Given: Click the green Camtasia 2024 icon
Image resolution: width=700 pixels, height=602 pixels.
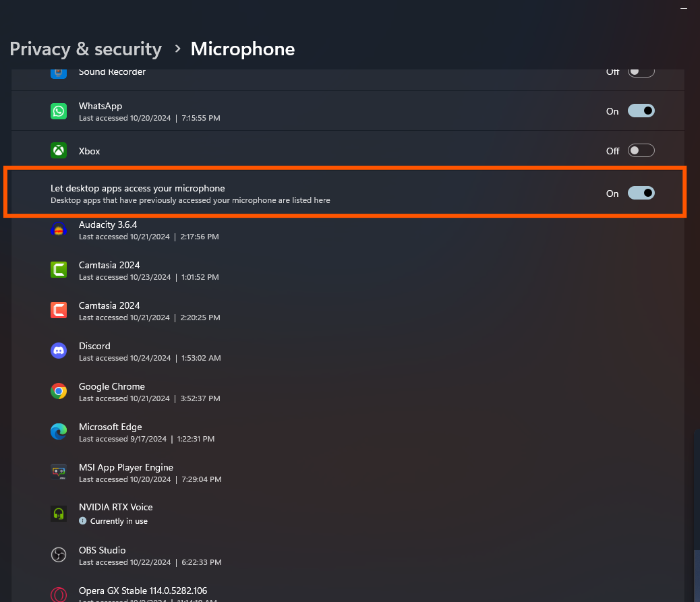Looking at the screenshot, I should (x=59, y=270).
